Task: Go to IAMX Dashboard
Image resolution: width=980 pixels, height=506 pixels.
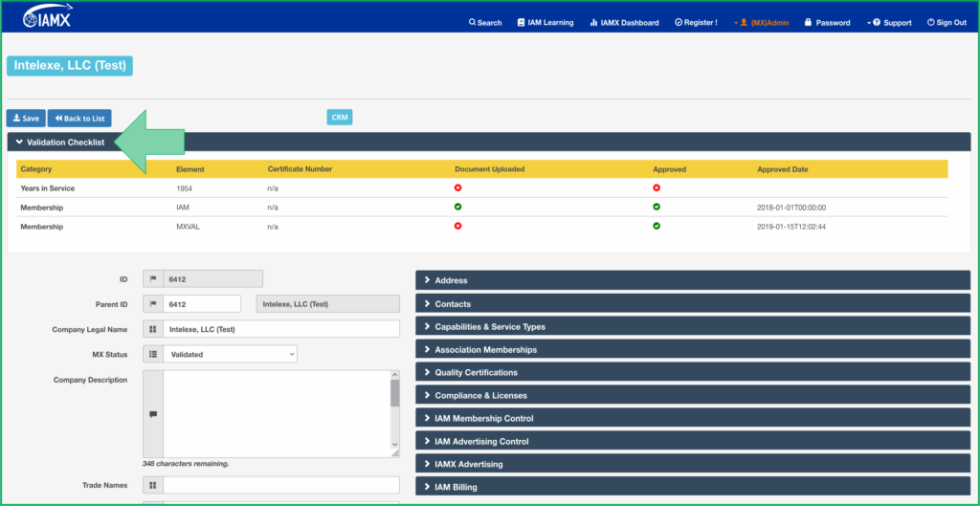Action: coord(624,23)
